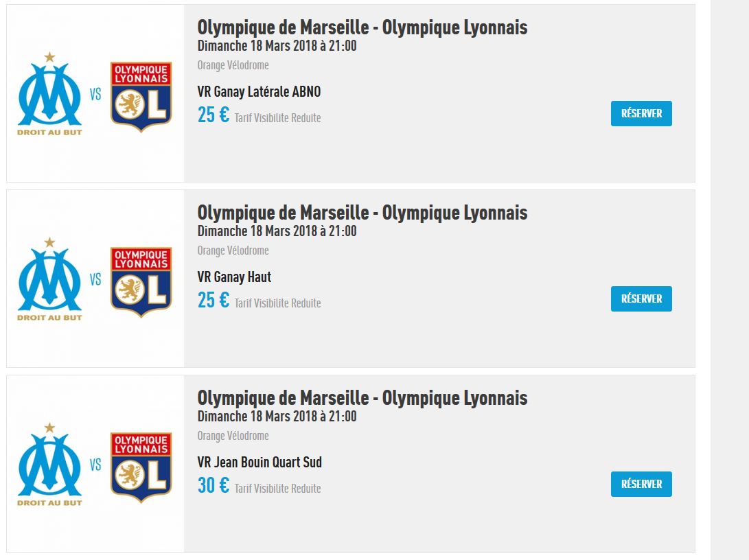Click the VR Ganay Latérale ABNO category name
Image resolution: width=749 pixels, height=560 pixels.
click(x=259, y=92)
